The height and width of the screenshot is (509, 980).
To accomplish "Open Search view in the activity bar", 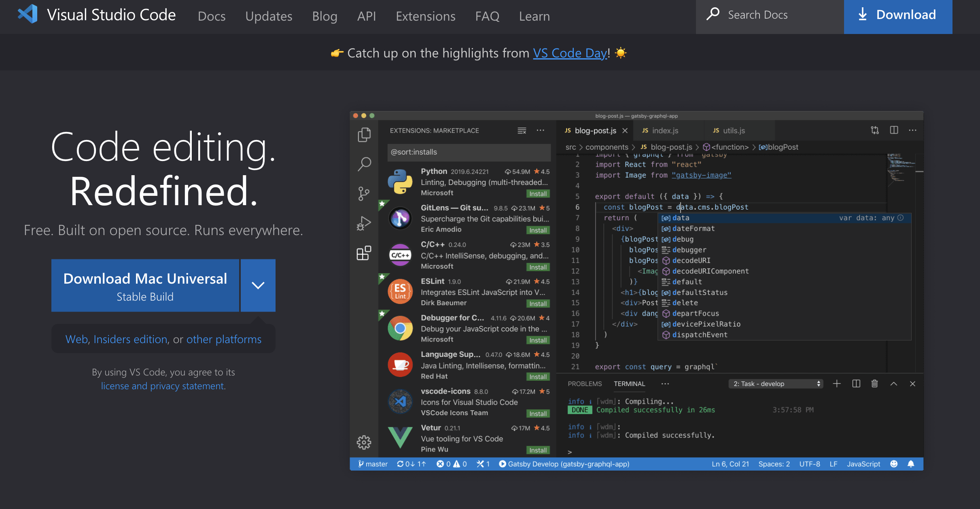I will 364,164.
